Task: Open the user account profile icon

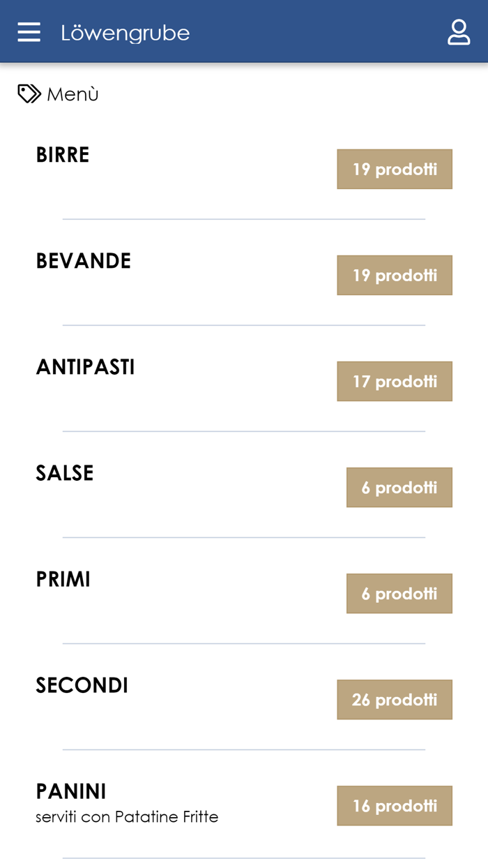Action: coord(459,32)
